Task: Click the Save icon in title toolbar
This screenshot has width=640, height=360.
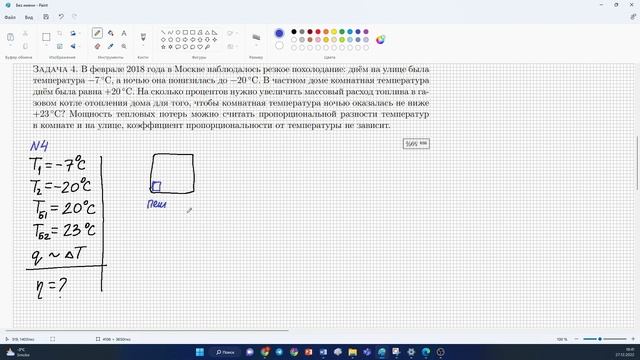Action: 46,17
